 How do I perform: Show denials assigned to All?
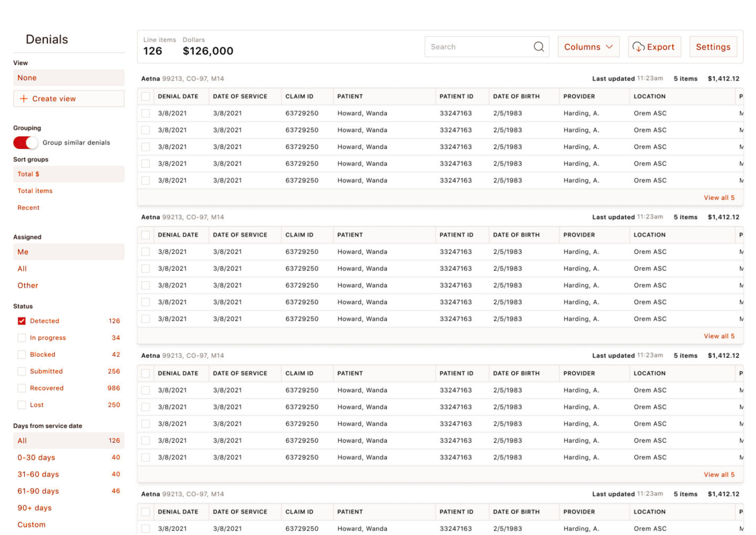coord(22,268)
